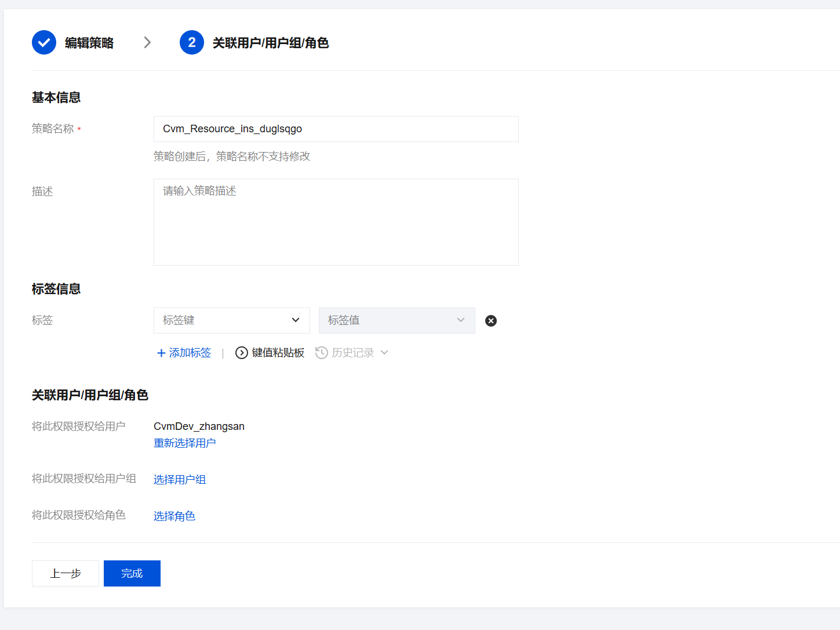Click the 键值粘贴板 arrow circle icon
The width and height of the screenshot is (840, 630).
[242, 353]
